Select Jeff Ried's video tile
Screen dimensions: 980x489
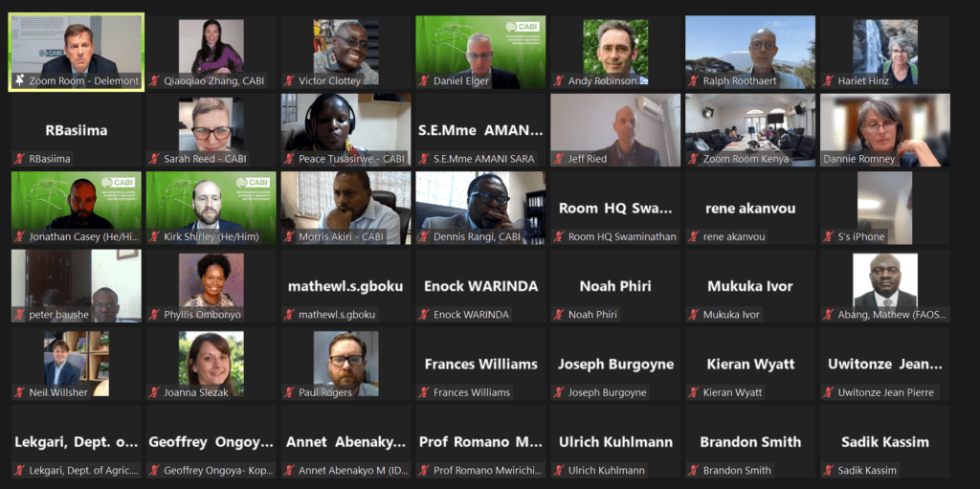[x=615, y=130]
